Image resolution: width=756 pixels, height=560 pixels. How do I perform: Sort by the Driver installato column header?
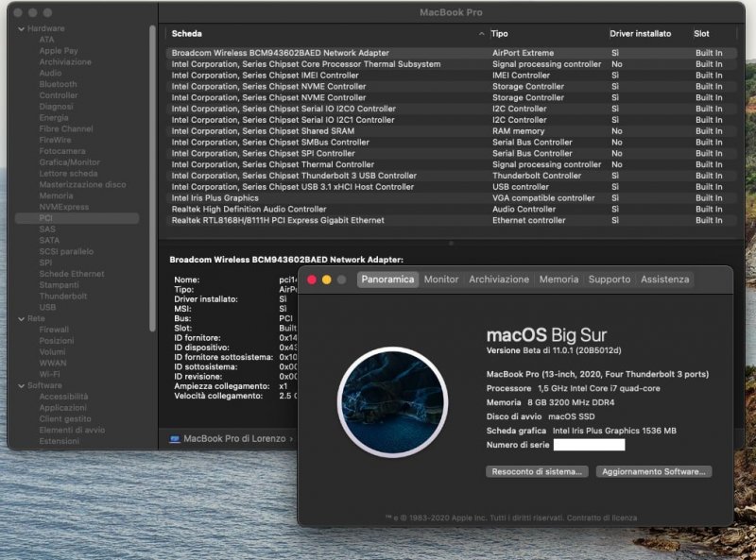641,33
